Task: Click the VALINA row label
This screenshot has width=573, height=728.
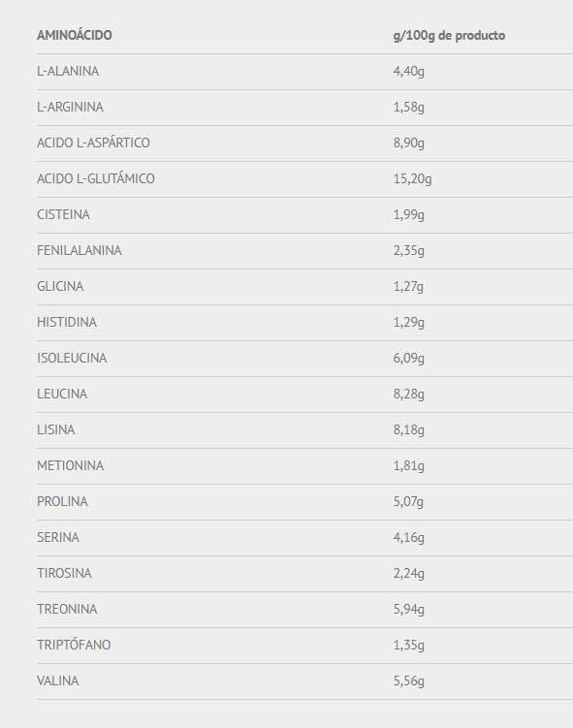Action: [x=57, y=681]
